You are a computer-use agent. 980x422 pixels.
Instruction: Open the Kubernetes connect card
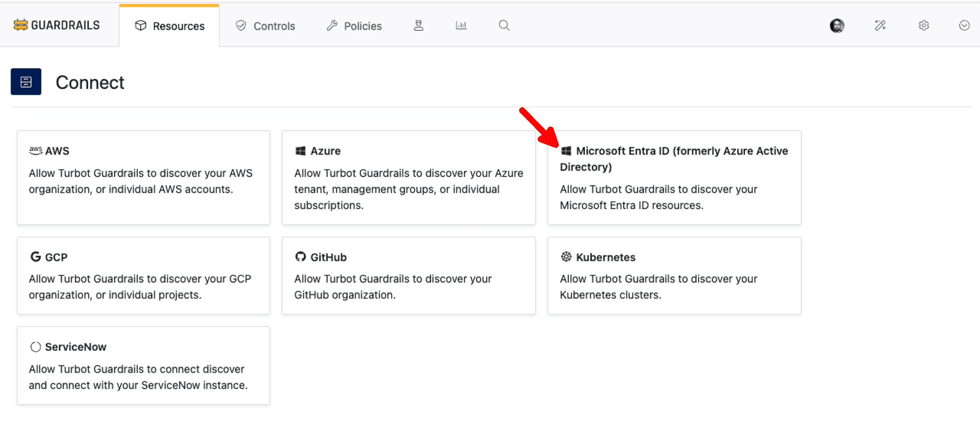674,276
